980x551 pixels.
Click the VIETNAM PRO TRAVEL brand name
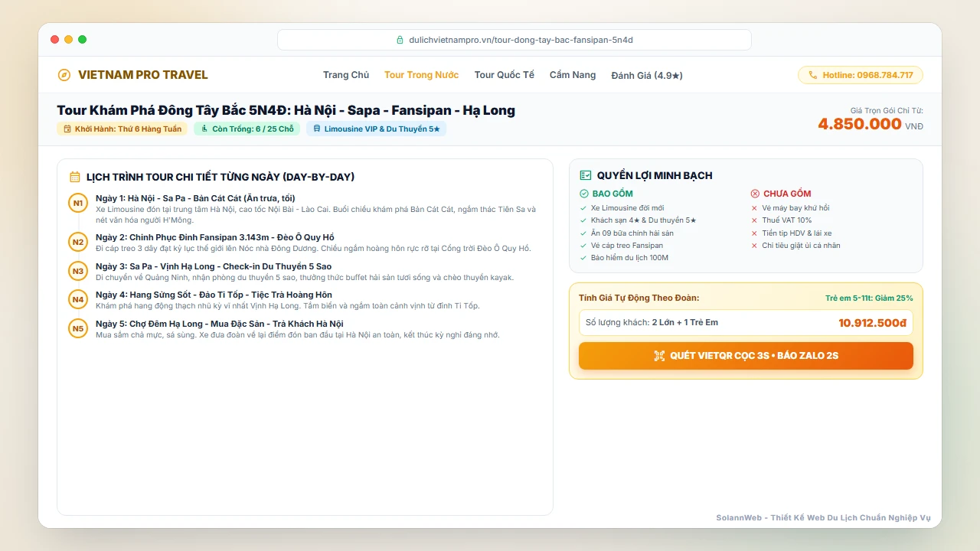pyautogui.click(x=143, y=75)
